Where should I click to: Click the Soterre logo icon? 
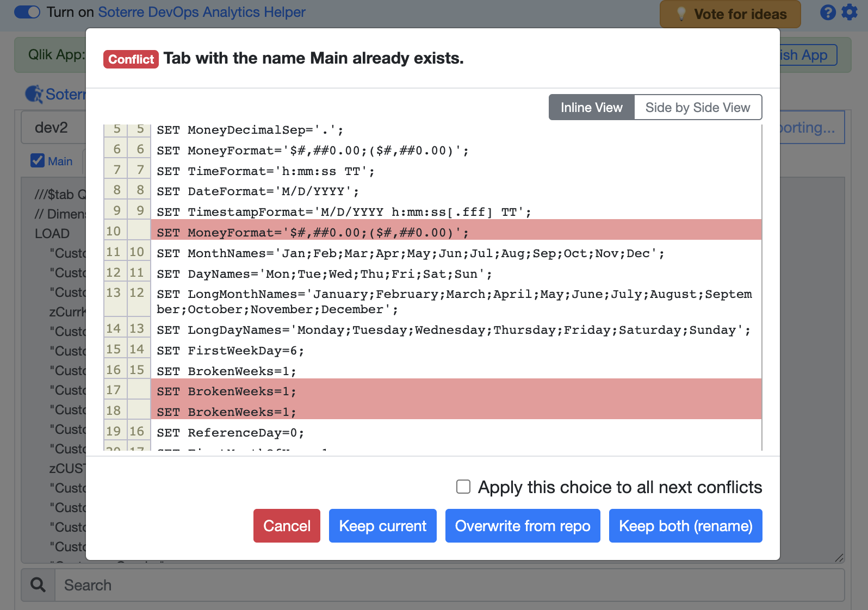tap(34, 94)
